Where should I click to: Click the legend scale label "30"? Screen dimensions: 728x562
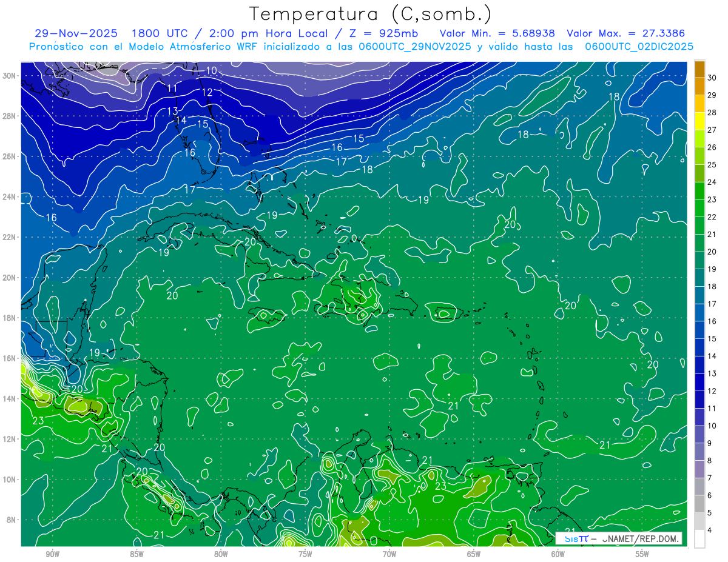pyautogui.click(x=712, y=77)
